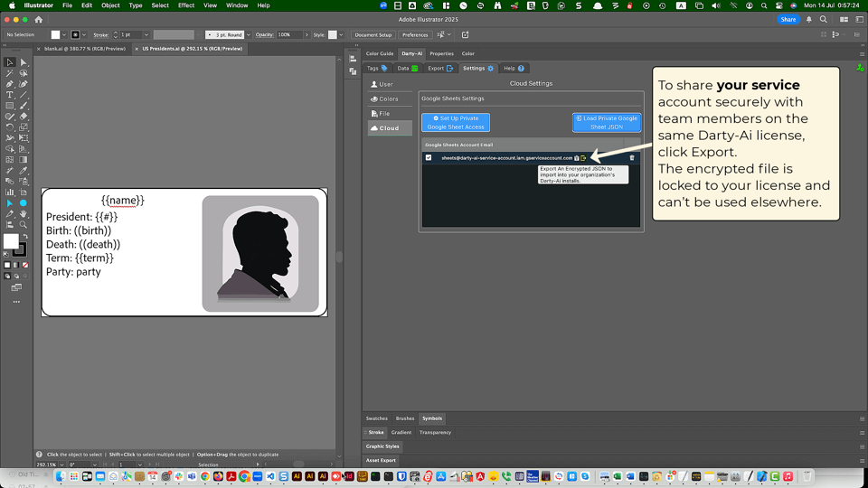Open the Symbols panel menu

[862, 418]
